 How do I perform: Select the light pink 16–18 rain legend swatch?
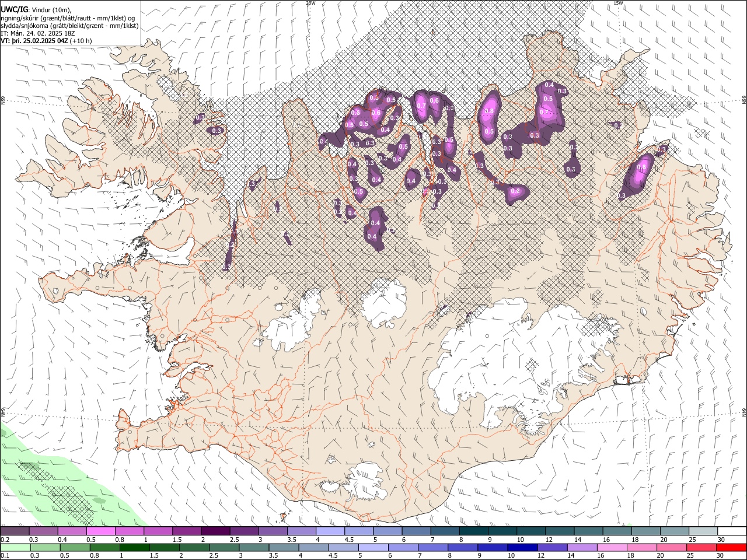(612, 547)
